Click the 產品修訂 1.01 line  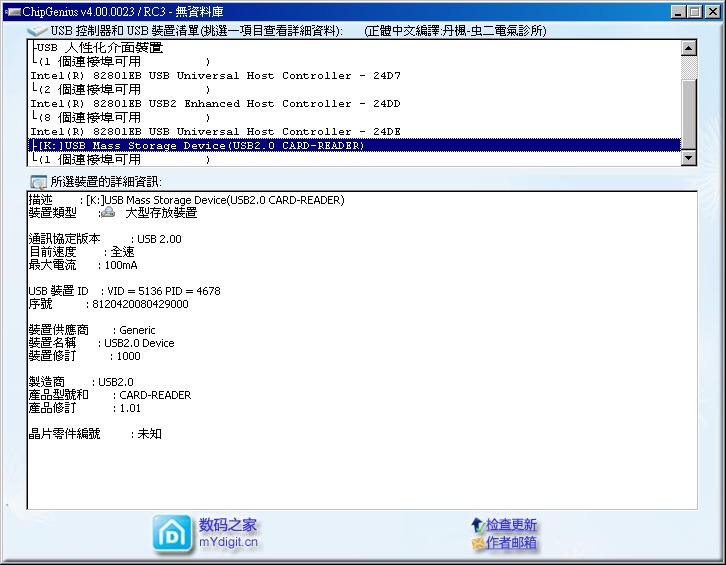tap(85, 408)
